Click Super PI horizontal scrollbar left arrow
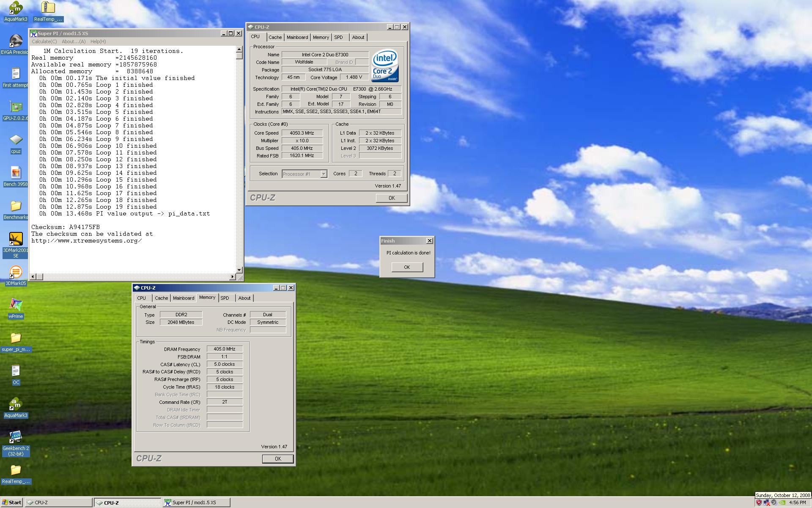The width and height of the screenshot is (812, 508). (x=33, y=277)
